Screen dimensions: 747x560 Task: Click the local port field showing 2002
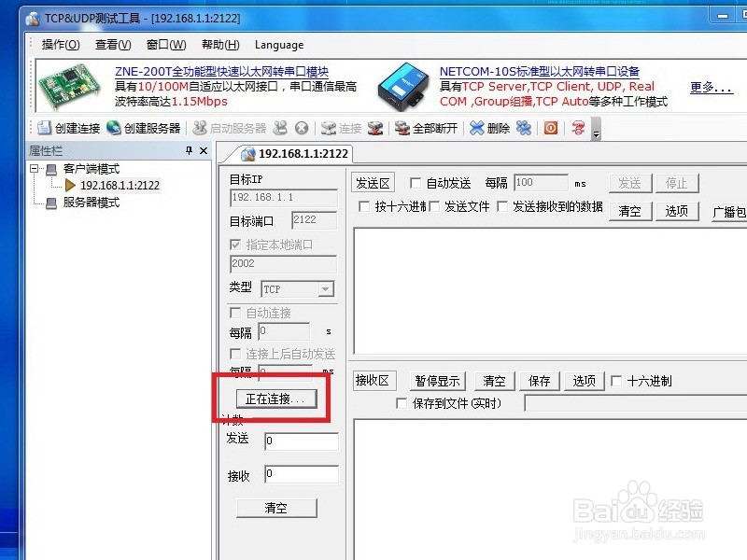[284, 264]
